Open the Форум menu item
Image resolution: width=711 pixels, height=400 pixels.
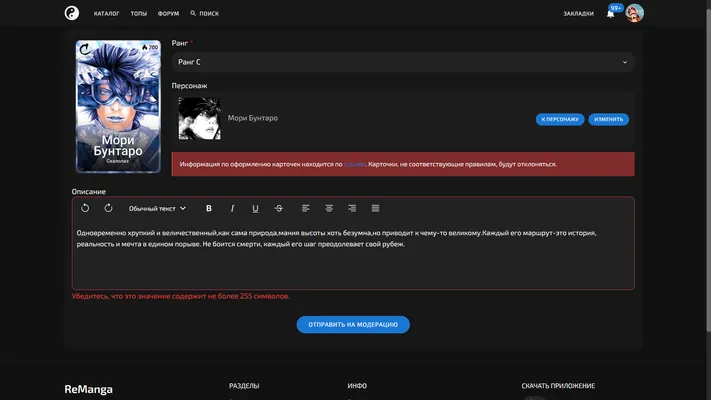click(168, 14)
